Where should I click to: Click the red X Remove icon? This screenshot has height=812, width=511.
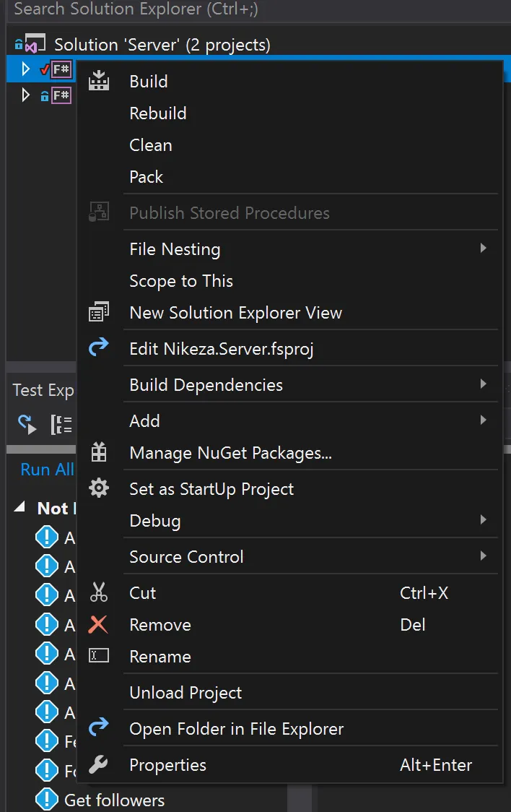[x=99, y=625]
